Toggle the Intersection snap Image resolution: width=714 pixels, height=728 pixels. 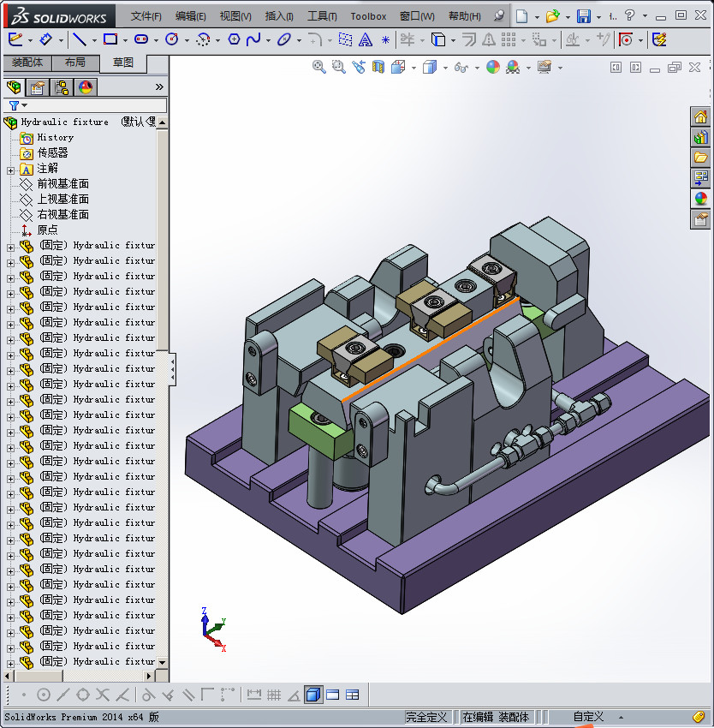[x=103, y=695]
